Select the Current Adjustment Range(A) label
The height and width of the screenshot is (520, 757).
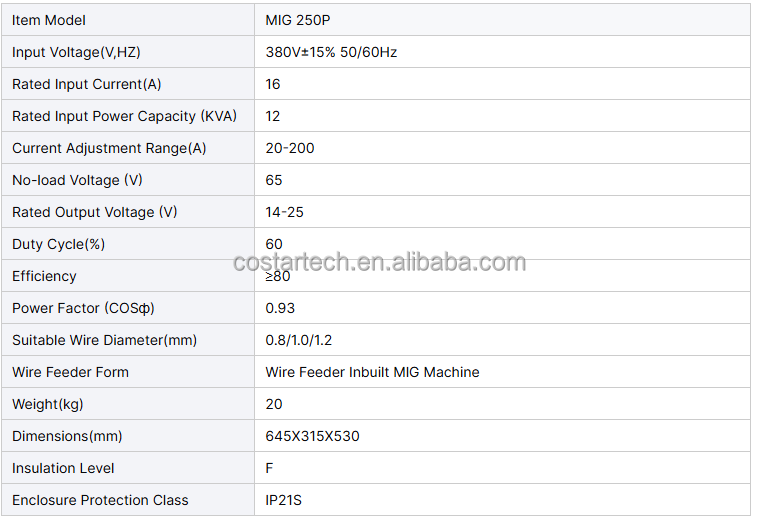tap(109, 148)
